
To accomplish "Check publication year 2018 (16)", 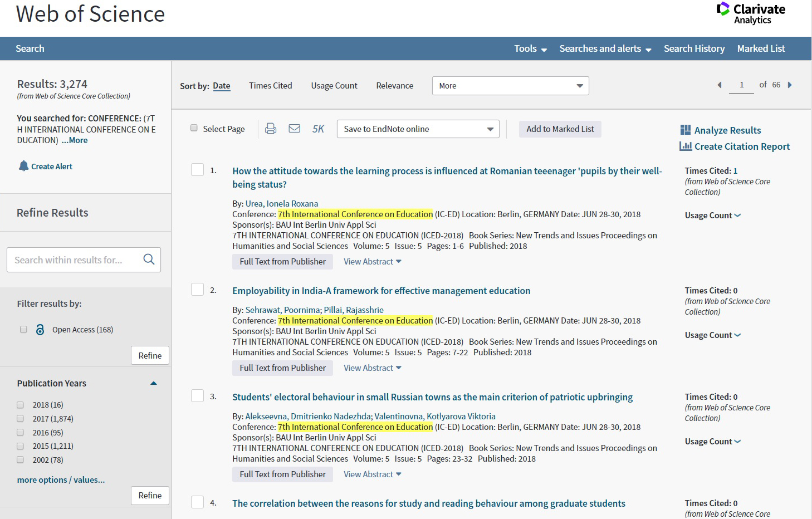I will (x=21, y=405).
